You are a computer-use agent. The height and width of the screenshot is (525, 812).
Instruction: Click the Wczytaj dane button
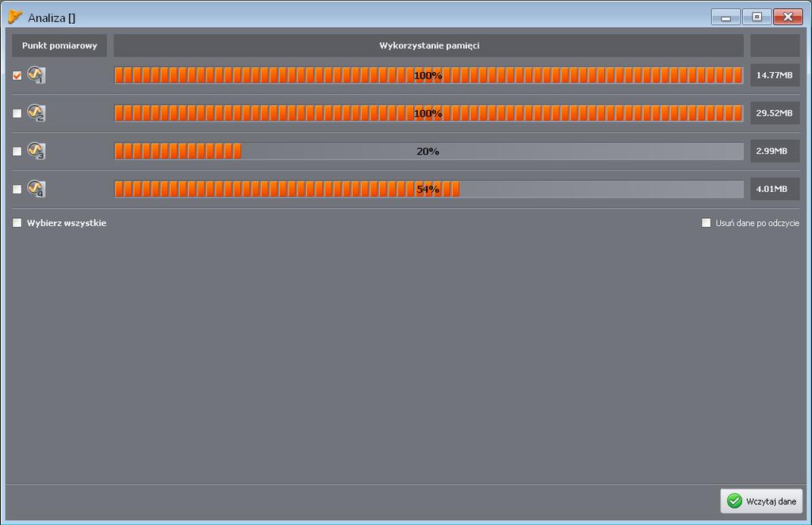point(761,500)
